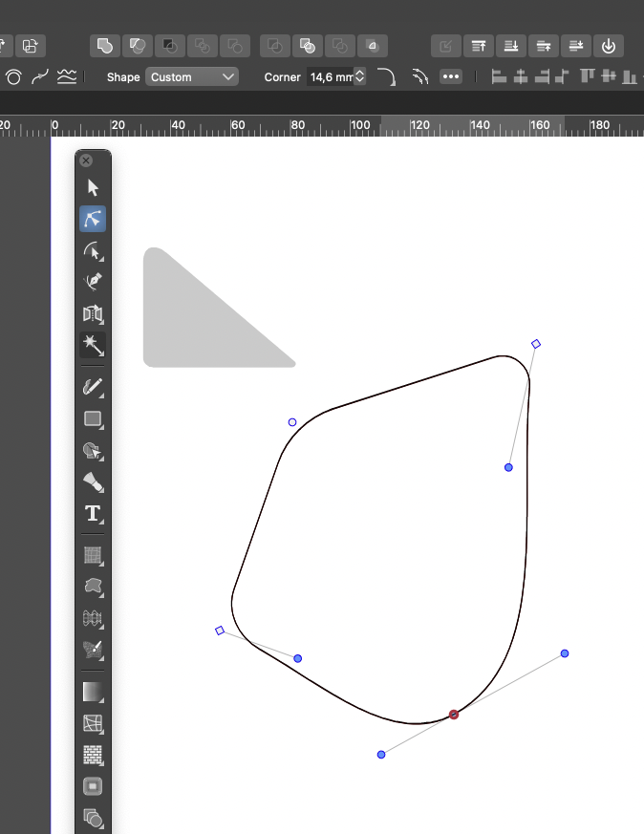The height and width of the screenshot is (834, 644).
Task: Choose the arc-with-pointer selection tool
Action: tap(93, 251)
